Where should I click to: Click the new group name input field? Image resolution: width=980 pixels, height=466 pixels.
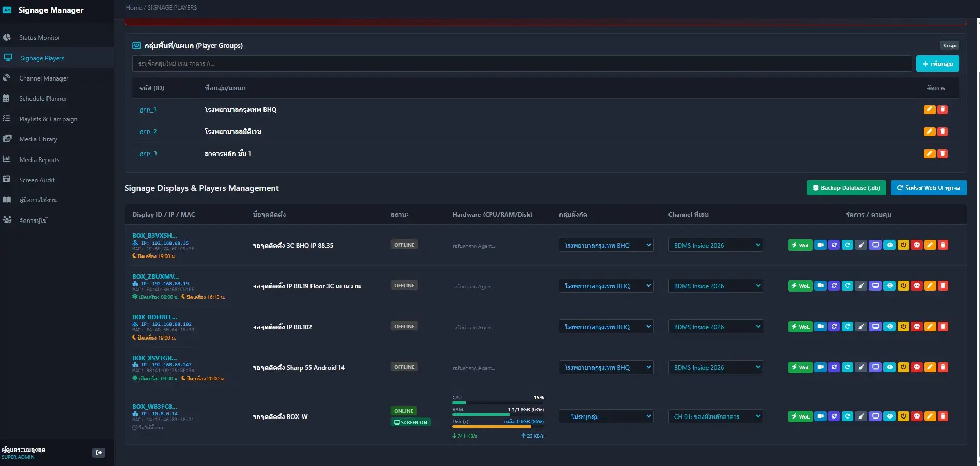click(x=522, y=63)
